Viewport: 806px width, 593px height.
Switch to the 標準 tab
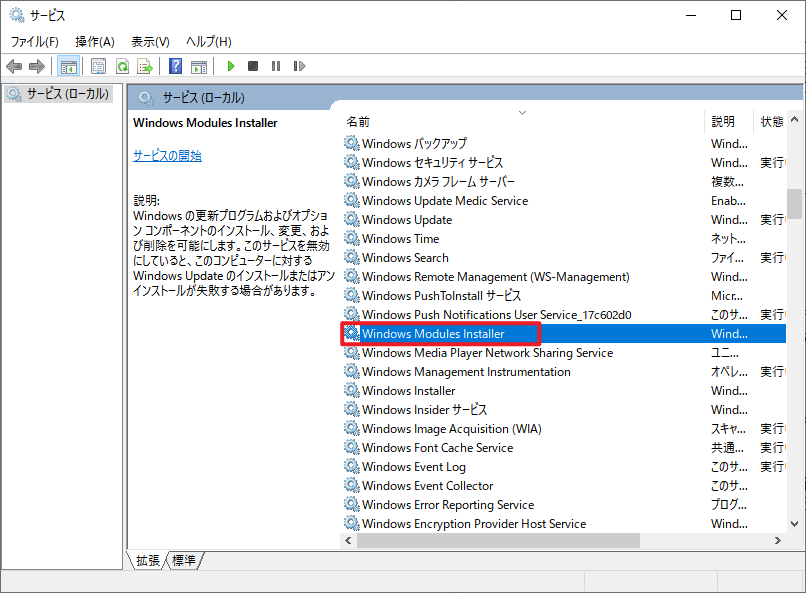[184, 560]
